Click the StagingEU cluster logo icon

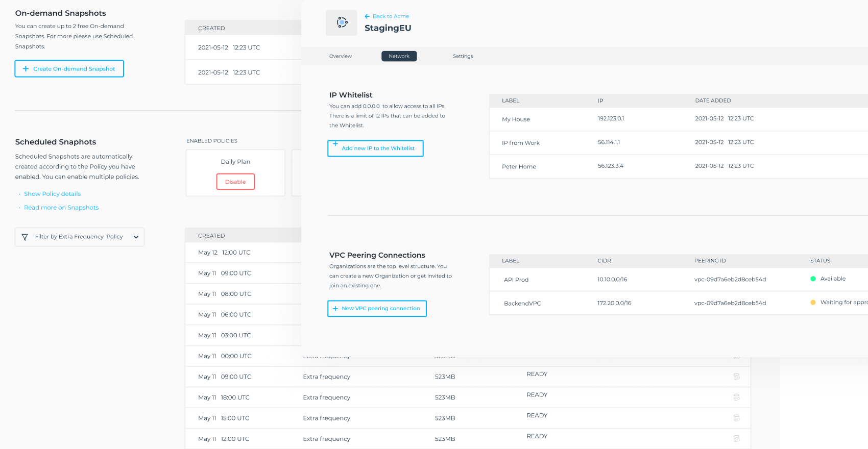tap(342, 22)
